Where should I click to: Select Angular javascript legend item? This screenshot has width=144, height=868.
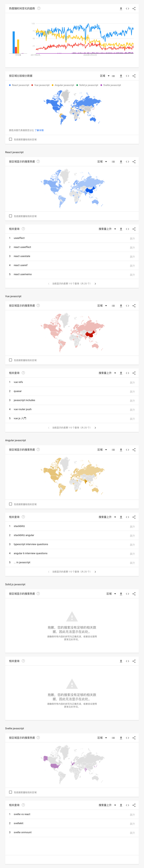(x=63, y=85)
